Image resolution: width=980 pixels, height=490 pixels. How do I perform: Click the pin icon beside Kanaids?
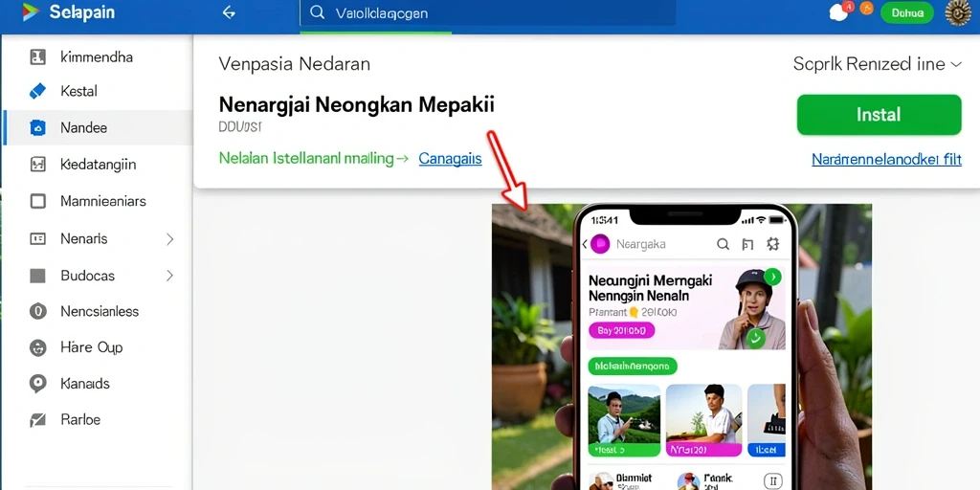coord(37,384)
